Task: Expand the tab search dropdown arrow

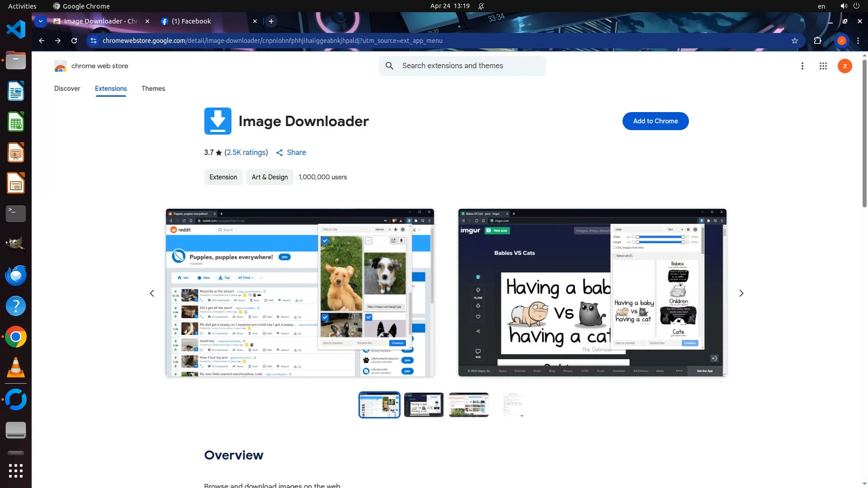Action: click(41, 21)
